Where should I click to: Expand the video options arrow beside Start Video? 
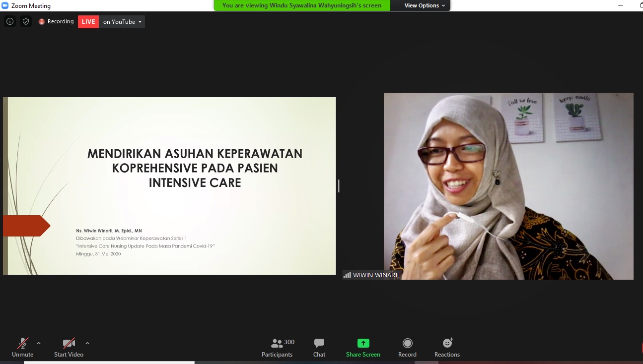[87, 343]
